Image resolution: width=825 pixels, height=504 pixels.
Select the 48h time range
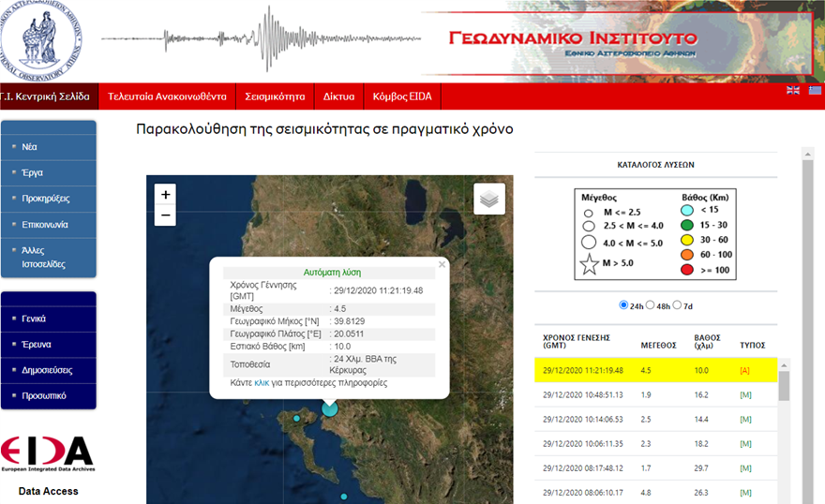(x=651, y=305)
